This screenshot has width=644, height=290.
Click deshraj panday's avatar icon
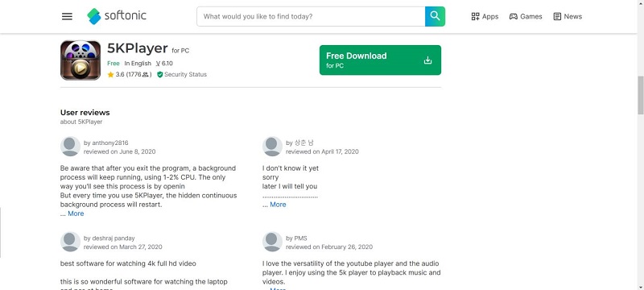pyautogui.click(x=70, y=242)
